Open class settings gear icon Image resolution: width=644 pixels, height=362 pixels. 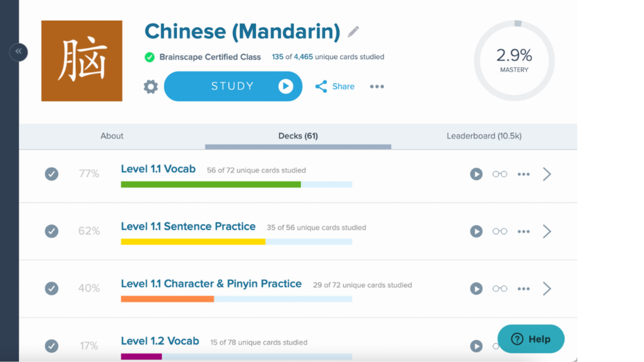pos(151,86)
